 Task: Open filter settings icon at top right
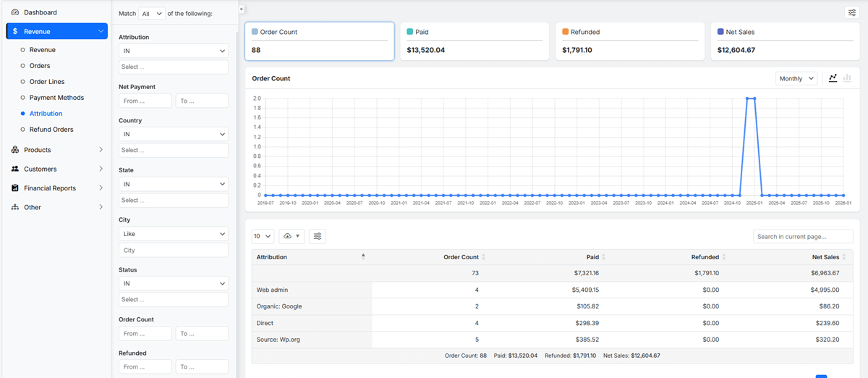click(x=851, y=12)
